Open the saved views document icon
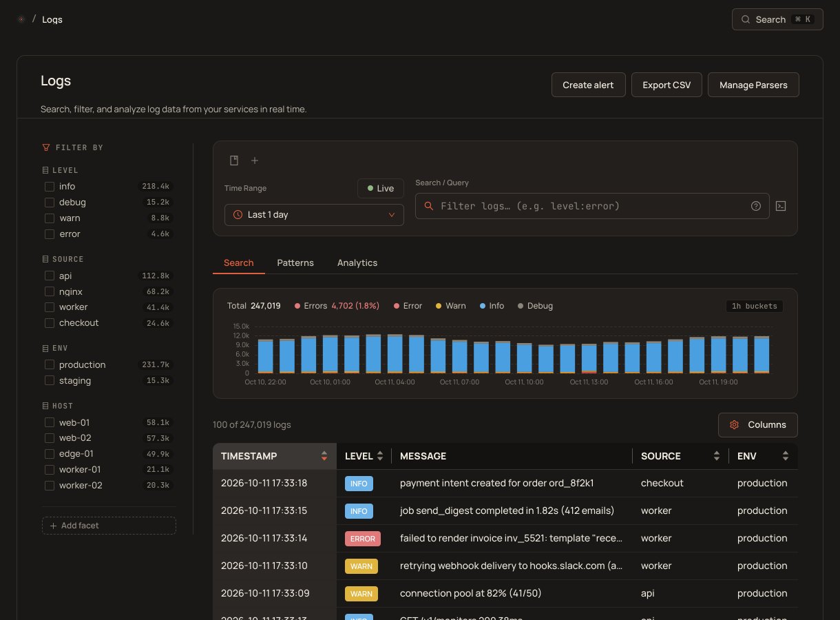This screenshot has height=620, width=840. (234, 161)
